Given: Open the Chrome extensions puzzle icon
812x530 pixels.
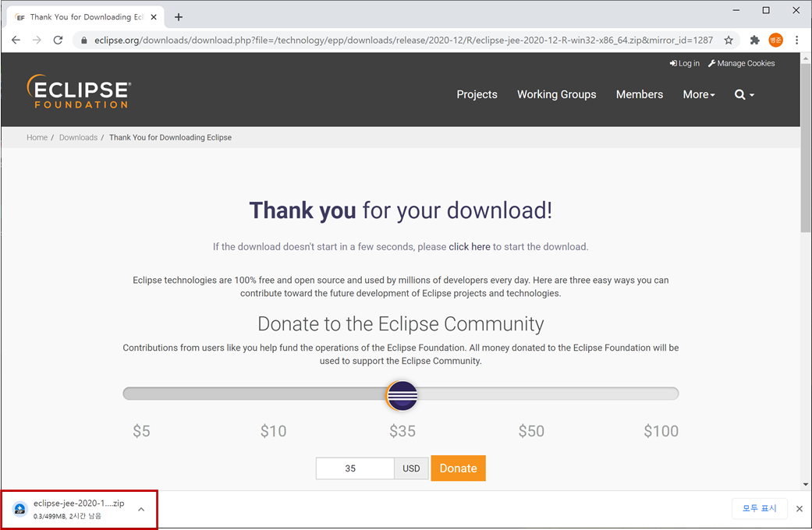Looking at the screenshot, I should pos(754,41).
